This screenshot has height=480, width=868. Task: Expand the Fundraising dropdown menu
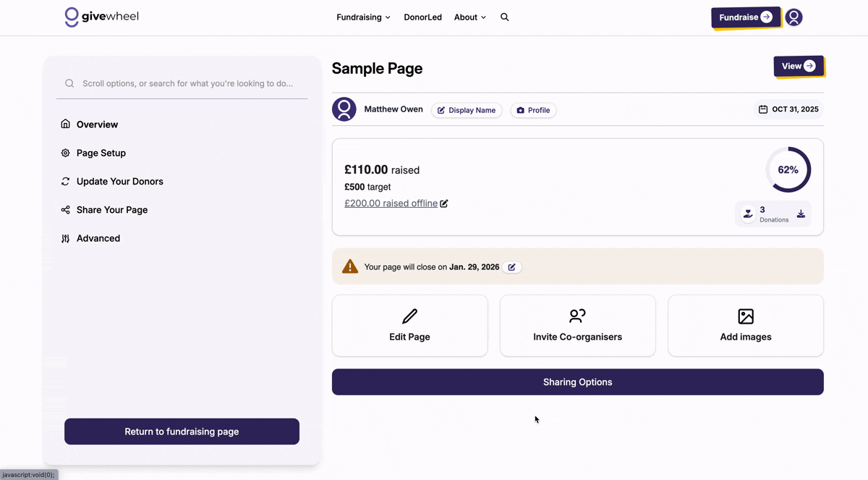point(363,17)
